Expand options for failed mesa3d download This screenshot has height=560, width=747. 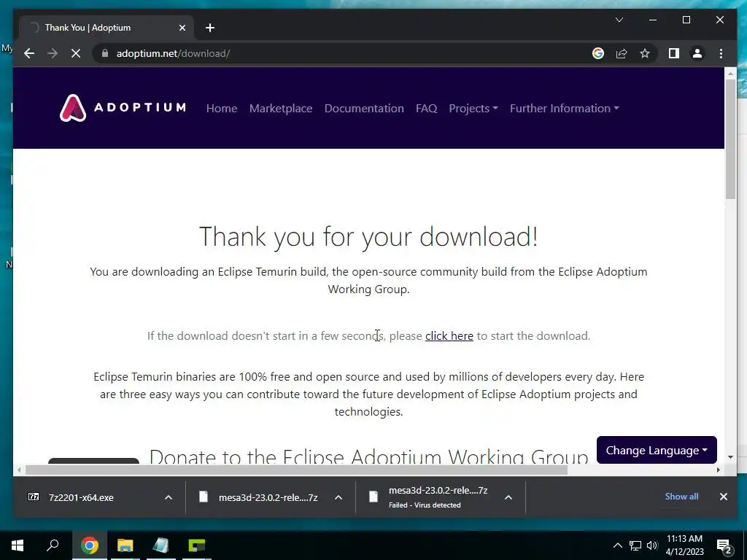[508, 497]
